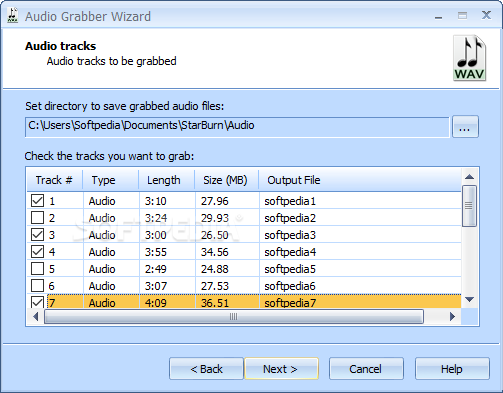This screenshot has width=503, height=393.
Task: Click size value 26.50
Action: pyautogui.click(x=215, y=235)
